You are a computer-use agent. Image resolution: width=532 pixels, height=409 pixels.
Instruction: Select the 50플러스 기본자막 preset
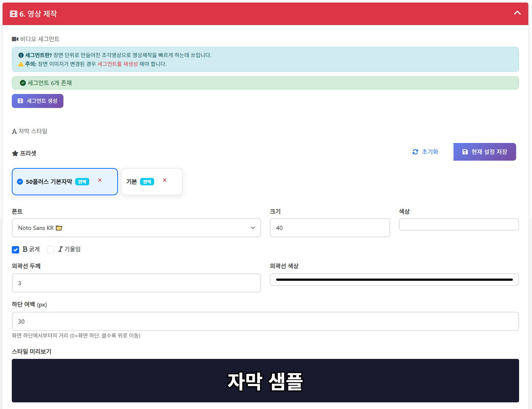[x=65, y=182]
